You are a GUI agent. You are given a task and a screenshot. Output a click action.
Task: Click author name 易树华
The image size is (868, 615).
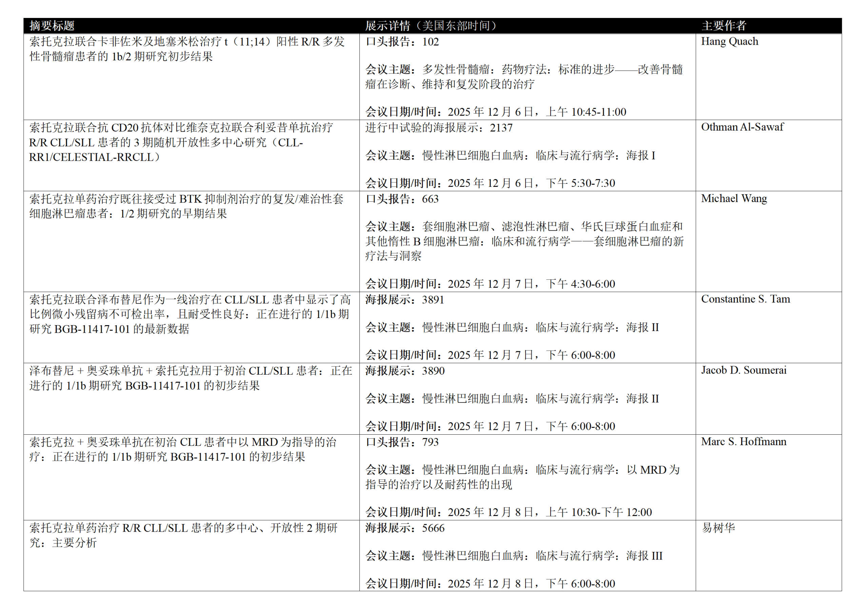coord(718,528)
